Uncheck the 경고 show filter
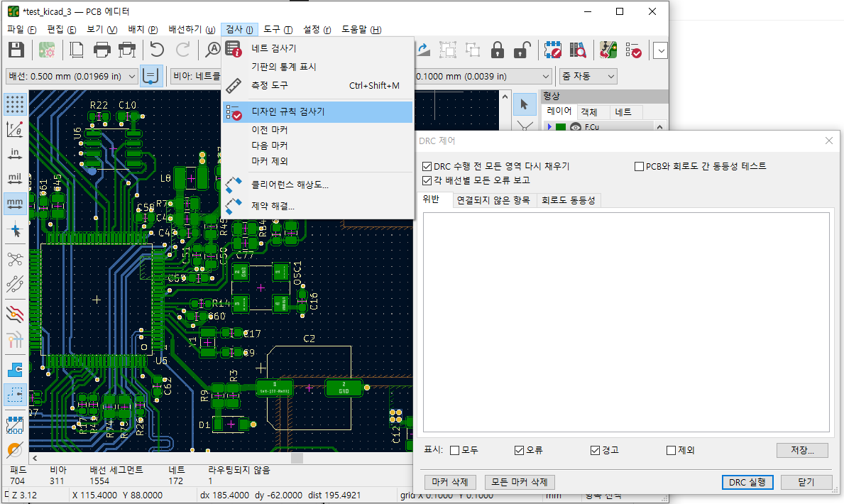The width and height of the screenshot is (844, 504). [596, 450]
